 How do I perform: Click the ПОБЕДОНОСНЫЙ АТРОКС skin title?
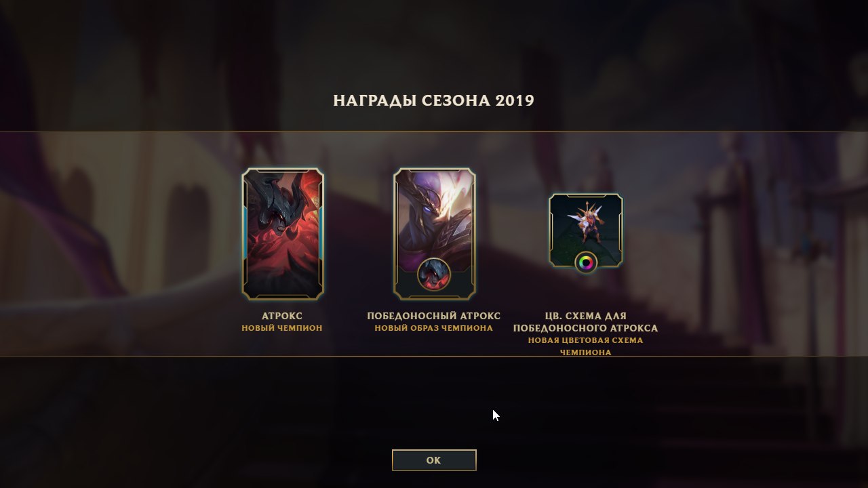tap(434, 316)
